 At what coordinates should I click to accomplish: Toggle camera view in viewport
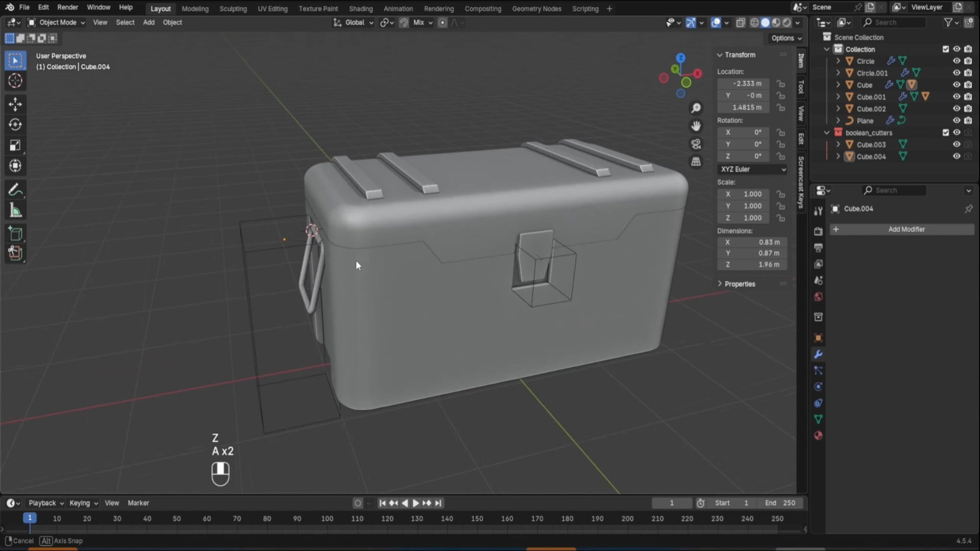point(696,144)
